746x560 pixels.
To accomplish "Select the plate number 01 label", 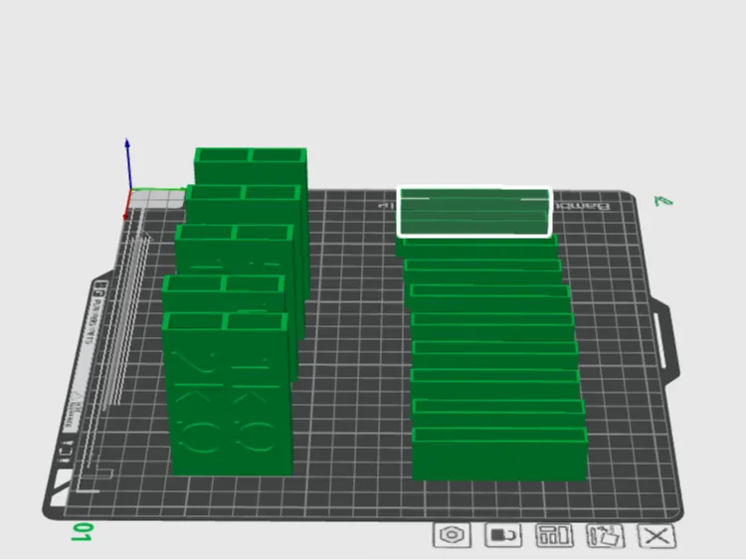I will point(82,532).
